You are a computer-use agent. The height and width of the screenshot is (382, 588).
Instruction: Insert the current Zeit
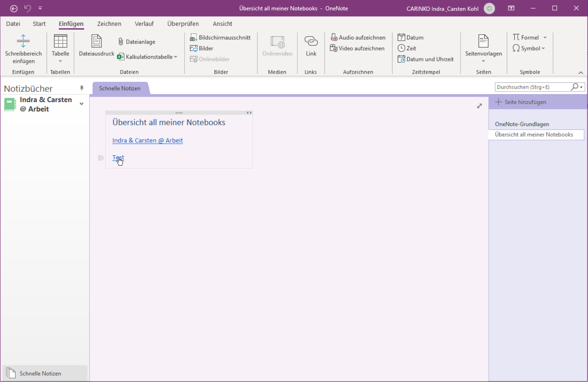(407, 48)
